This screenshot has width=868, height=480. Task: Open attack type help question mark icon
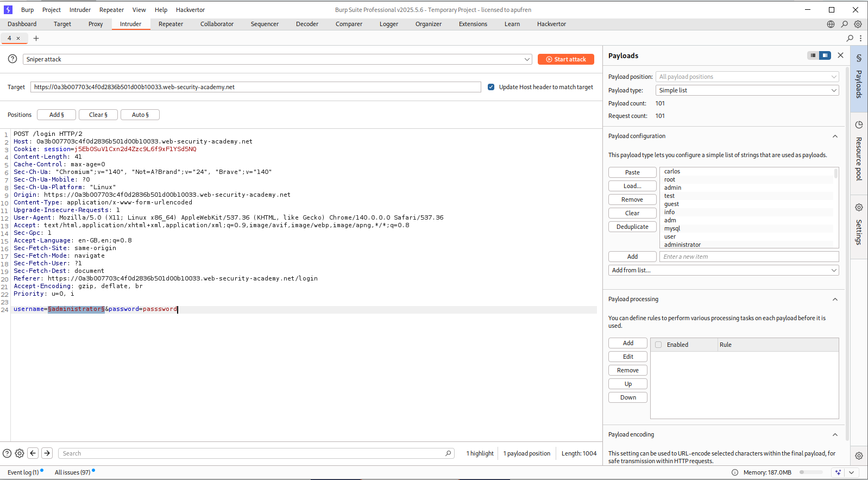point(12,59)
